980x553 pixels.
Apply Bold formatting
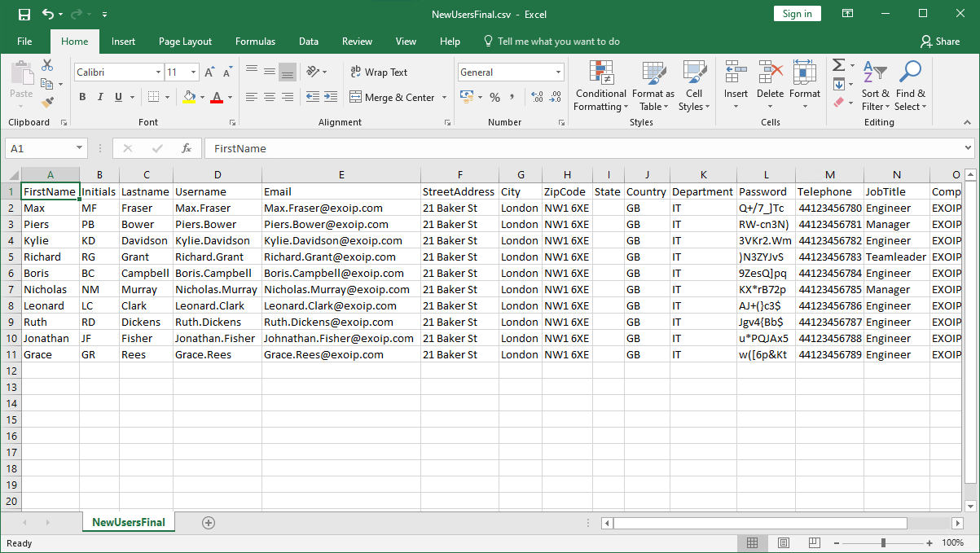coord(81,96)
